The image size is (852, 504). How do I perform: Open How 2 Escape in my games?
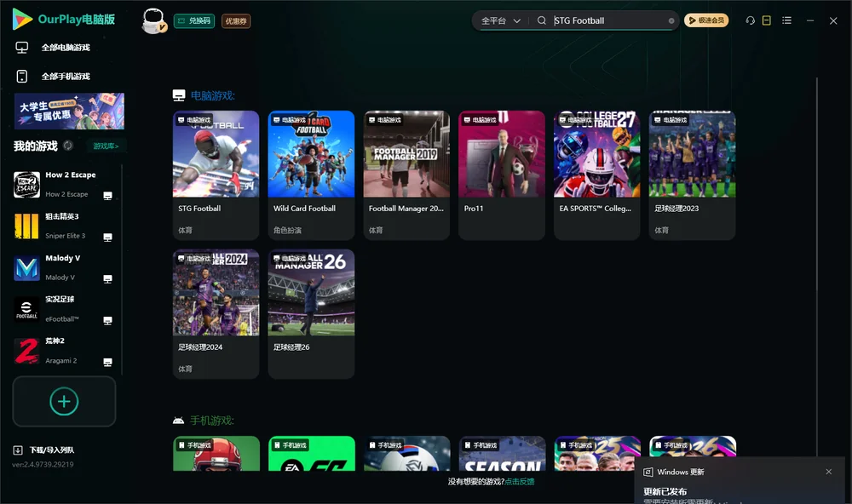pyautogui.click(x=63, y=185)
